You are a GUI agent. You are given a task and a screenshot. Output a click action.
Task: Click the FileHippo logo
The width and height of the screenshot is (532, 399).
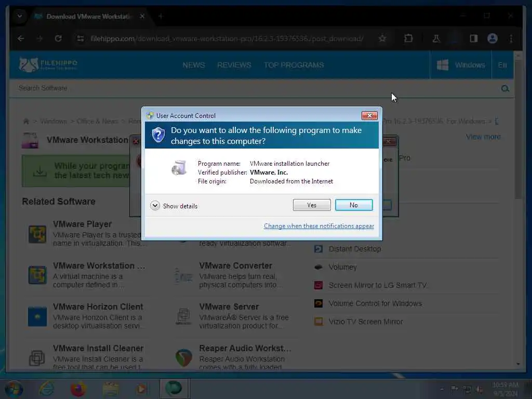[48, 64]
